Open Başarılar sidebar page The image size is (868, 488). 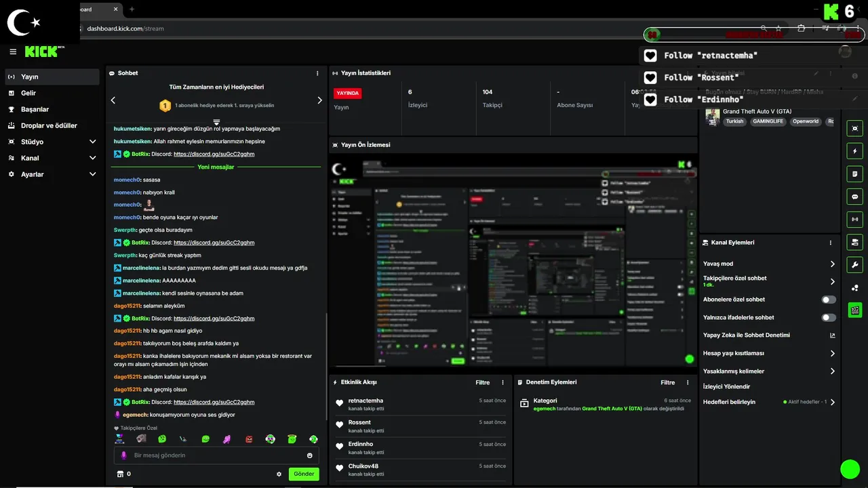tap(52, 109)
